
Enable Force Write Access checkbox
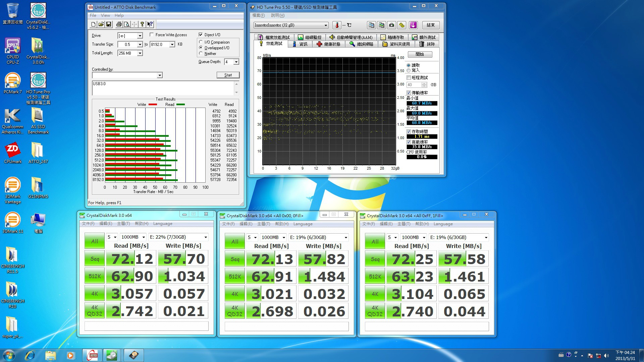tap(152, 35)
